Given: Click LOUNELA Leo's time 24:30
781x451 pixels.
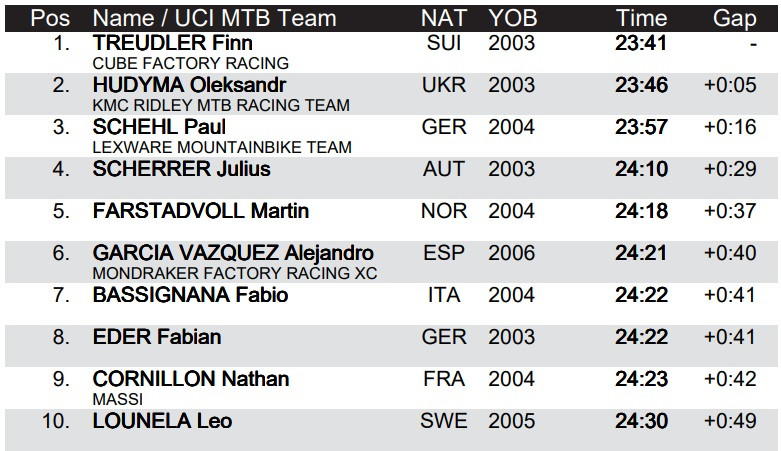Looking at the screenshot, I should (641, 421).
